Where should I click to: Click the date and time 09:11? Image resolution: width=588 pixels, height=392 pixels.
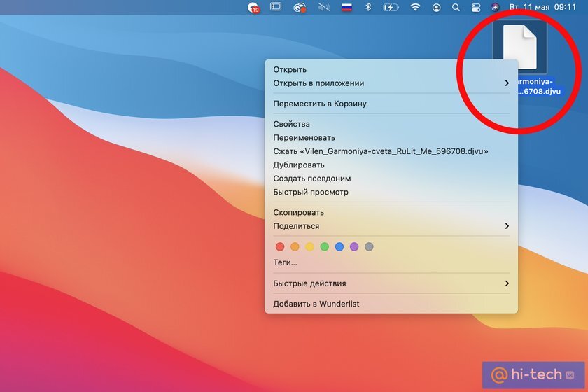coord(542,7)
